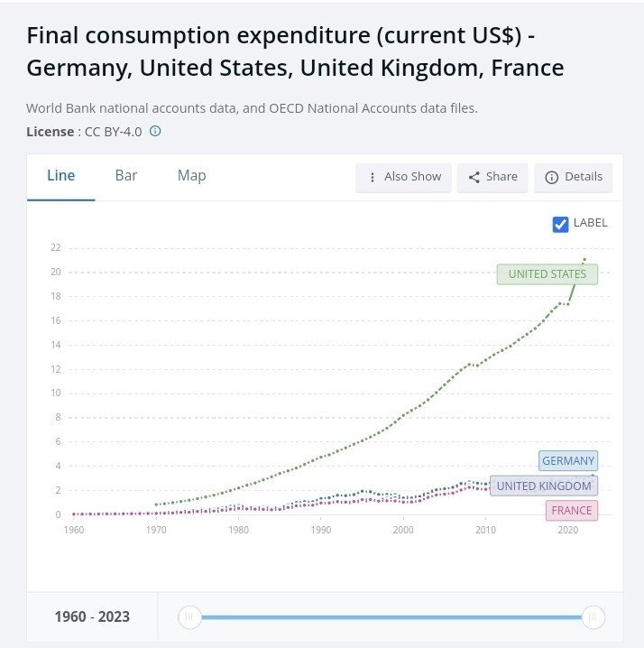
Task: Click the 1960 - 2023 year range display
Action: point(92,617)
